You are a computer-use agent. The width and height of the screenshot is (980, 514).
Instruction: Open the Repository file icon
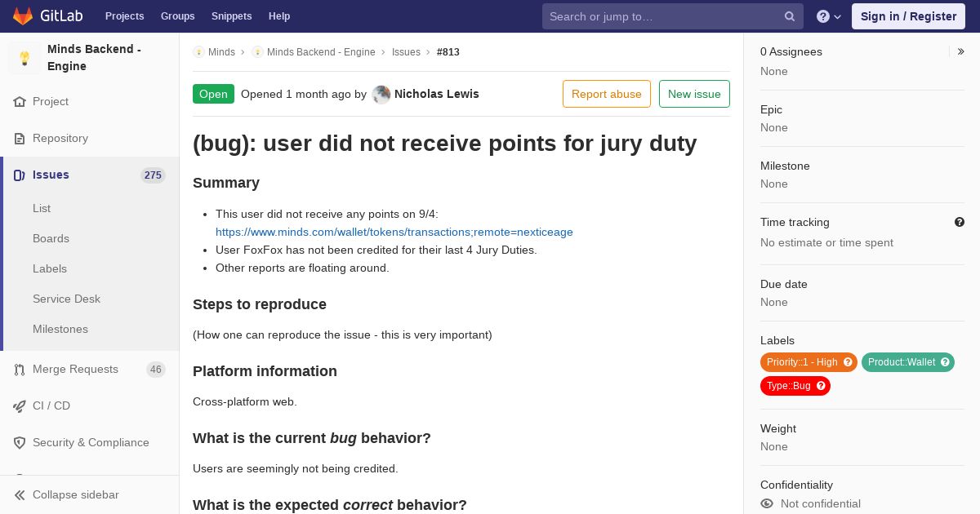tap(20, 139)
